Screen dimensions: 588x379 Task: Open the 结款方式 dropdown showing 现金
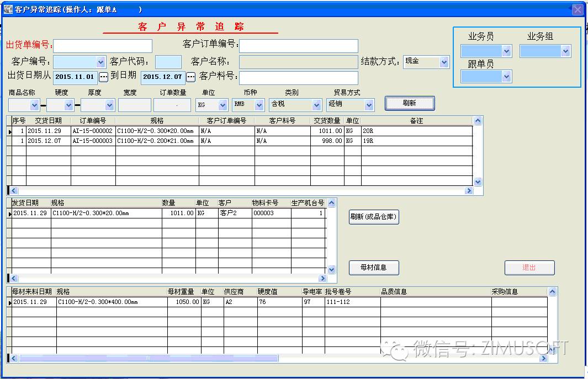pyautogui.click(x=444, y=62)
